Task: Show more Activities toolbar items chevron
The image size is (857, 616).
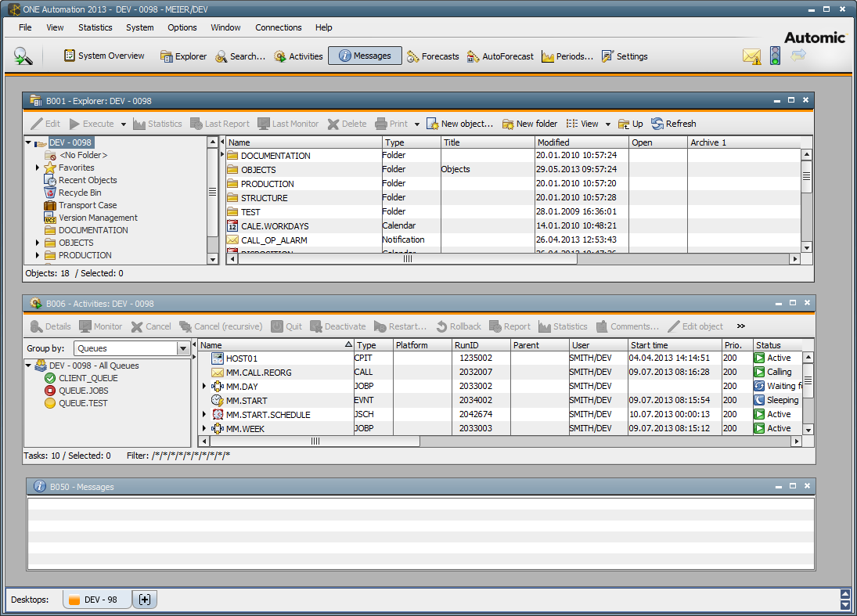Action: 740,326
